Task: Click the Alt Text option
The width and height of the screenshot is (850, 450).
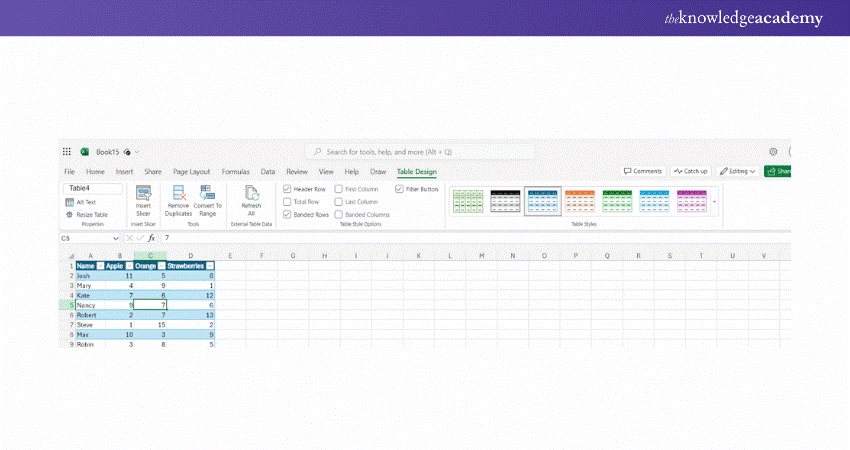Action: click(x=81, y=202)
